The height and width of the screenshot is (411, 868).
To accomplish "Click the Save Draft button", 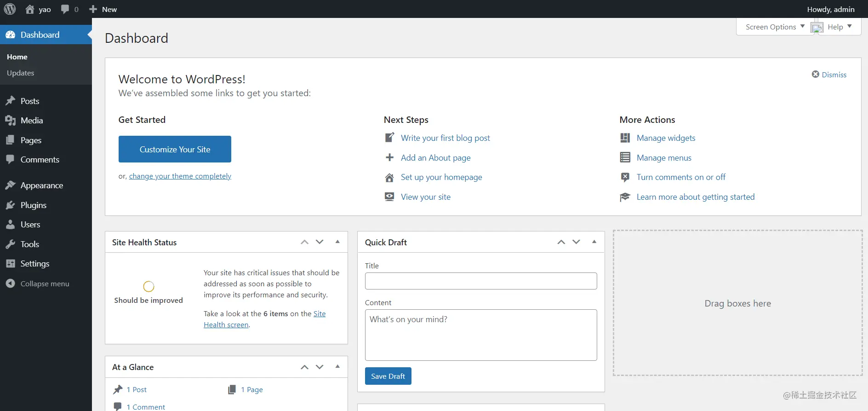I will tap(388, 376).
